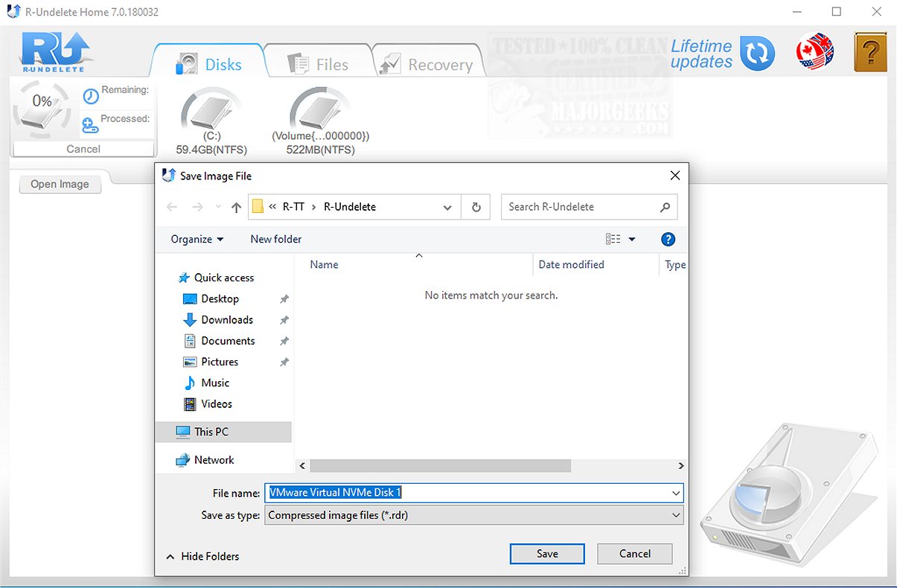Open the Save as type dropdown
Screen dimensions: 897x588
click(674, 515)
